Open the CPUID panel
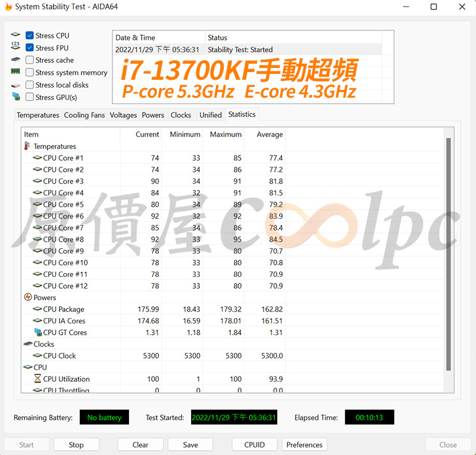Image resolution: width=476 pixels, height=455 pixels. coord(255,445)
